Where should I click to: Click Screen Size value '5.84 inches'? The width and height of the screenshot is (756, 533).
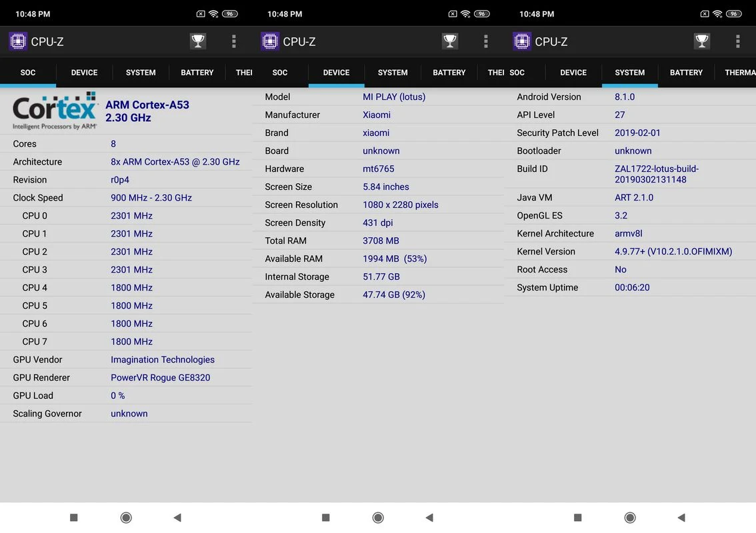[386, 187]
